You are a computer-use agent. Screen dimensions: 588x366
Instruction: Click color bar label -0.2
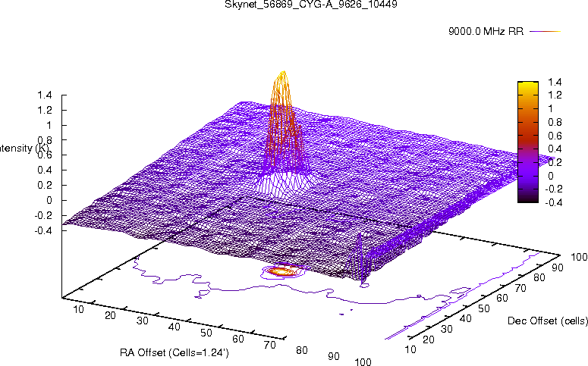554,189
